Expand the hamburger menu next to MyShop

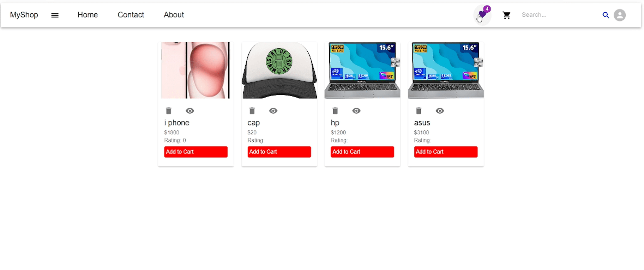(55, 15)
